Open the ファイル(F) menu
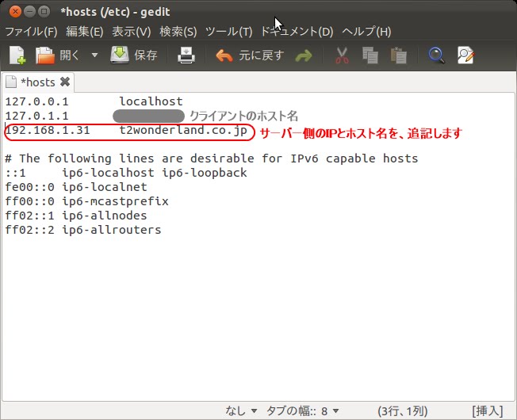This screenshot has width=517, height=420. [x=31, y=32]
